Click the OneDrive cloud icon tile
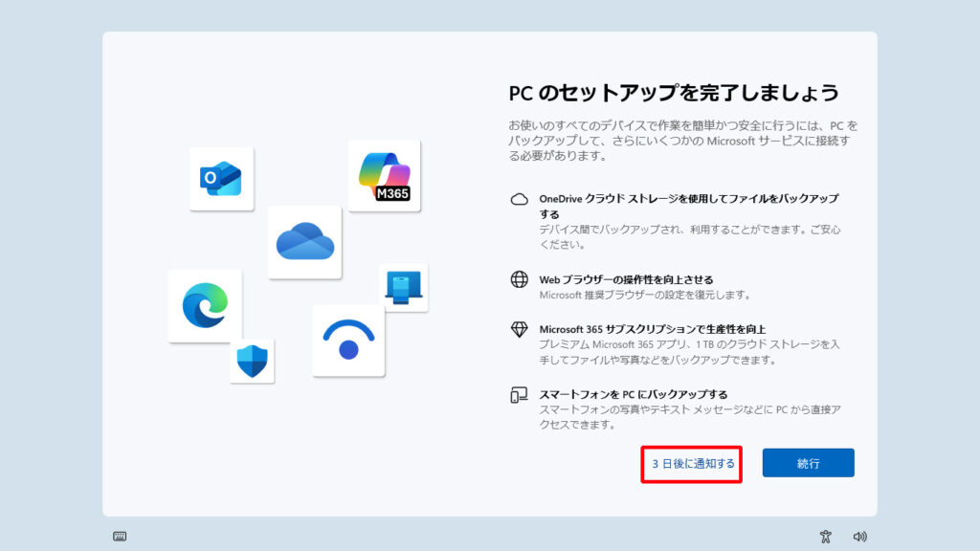 click(305, 242)
